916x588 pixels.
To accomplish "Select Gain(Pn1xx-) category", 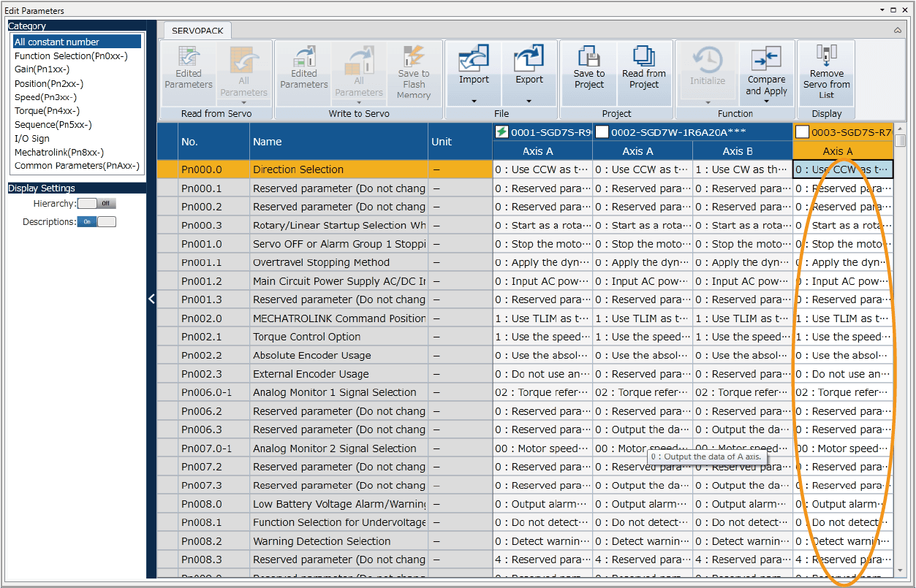I will [x=42, y=69].
